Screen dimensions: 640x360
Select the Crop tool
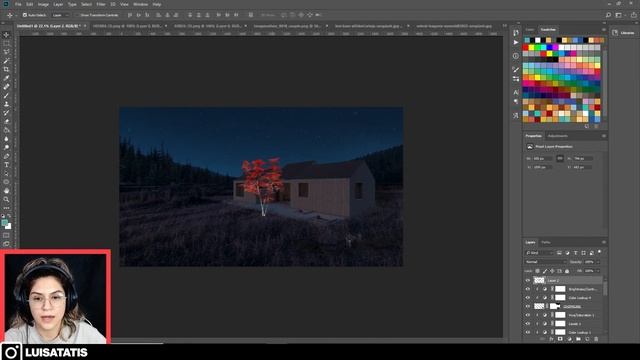pyautogui.click(x=6, y=69)
